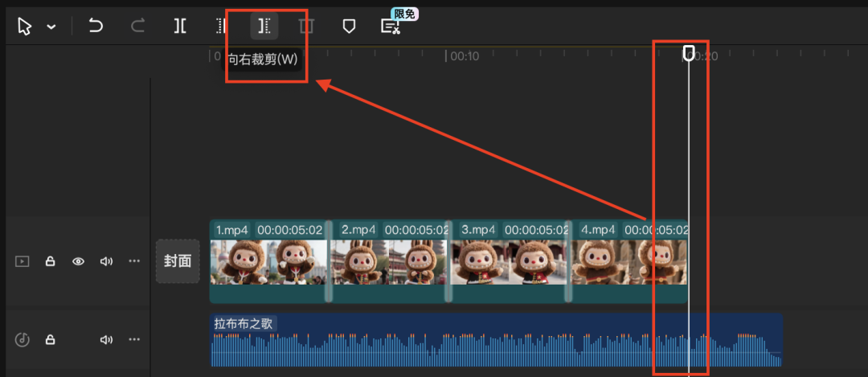Lock the audio track
Screen dimensions: 868x377
tap(50, 339)
